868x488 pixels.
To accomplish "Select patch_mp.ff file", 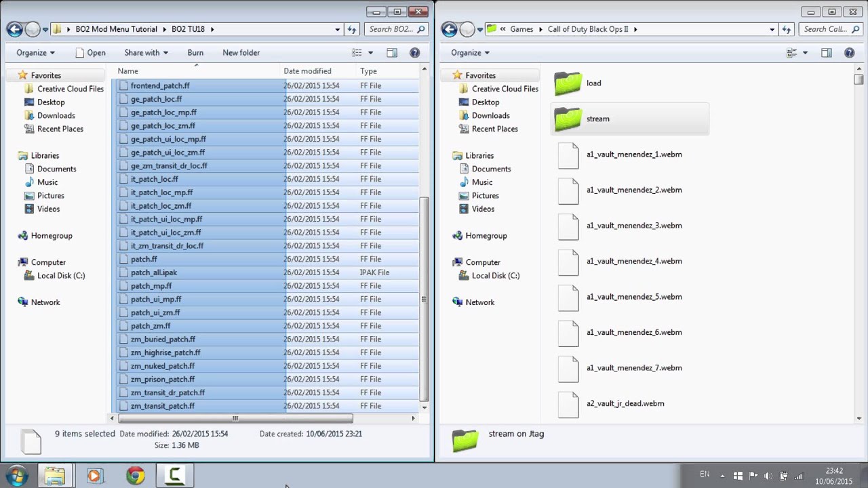I will point(151,286).
